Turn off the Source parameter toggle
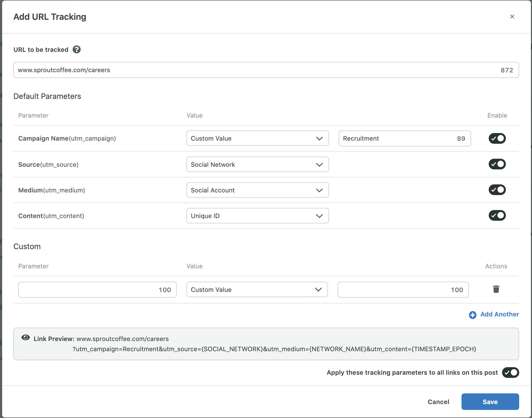 tap(497, 164)
